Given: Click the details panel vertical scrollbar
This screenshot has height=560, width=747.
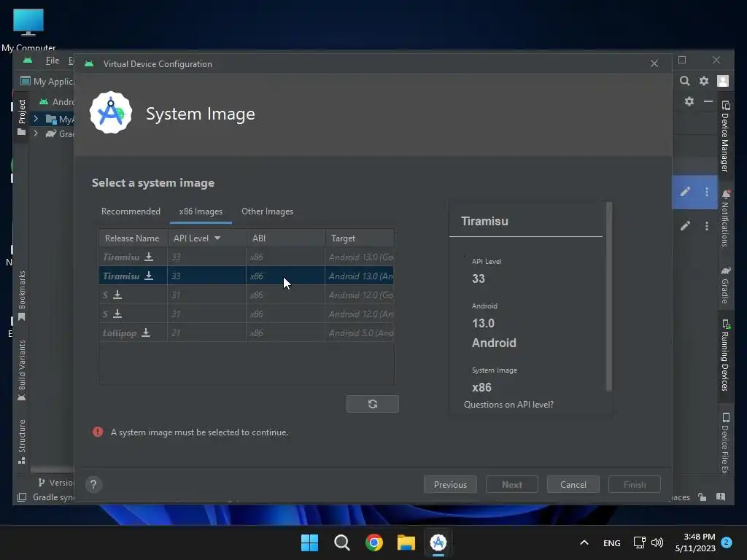Looking at the screenshot, I should click(x=609, y=296).
